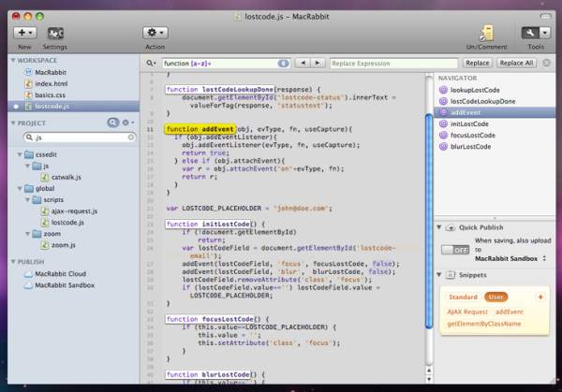Click the Replace Expression field
This screenshot has width=562, height=392.
[393, 64]
